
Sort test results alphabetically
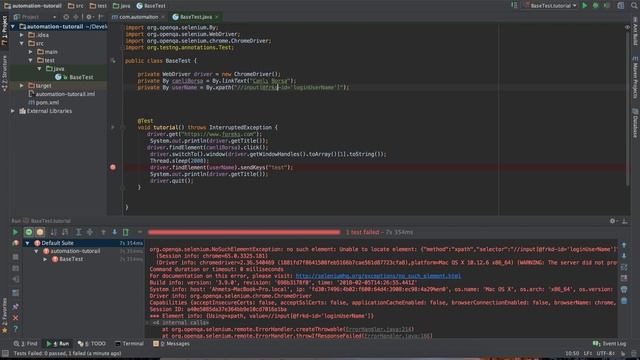(x=54, y=232)
